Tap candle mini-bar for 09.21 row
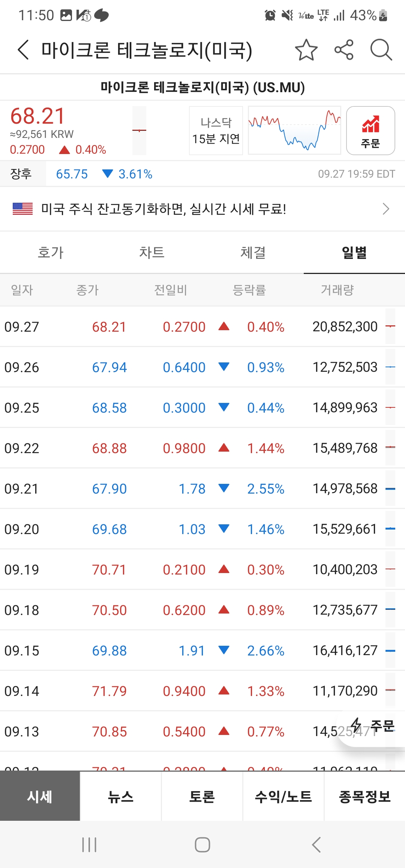 pos(390,488)
